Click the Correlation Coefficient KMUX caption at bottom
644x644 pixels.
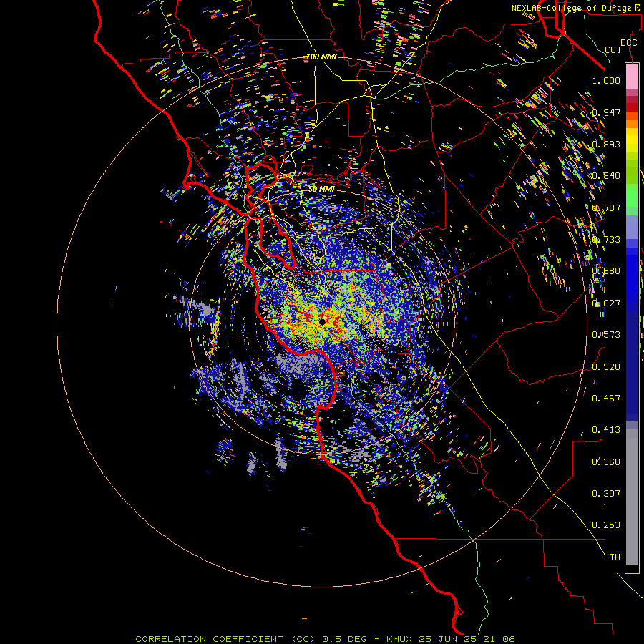point(325,639)
